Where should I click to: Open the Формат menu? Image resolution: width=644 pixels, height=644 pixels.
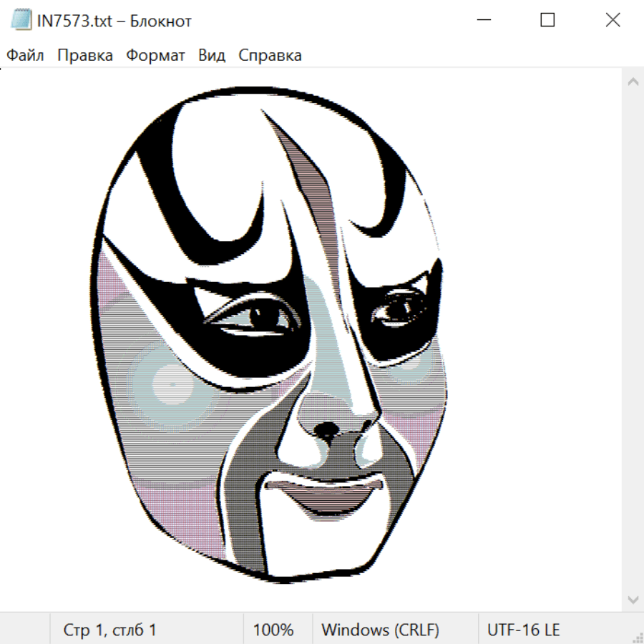tap(155, 56)
